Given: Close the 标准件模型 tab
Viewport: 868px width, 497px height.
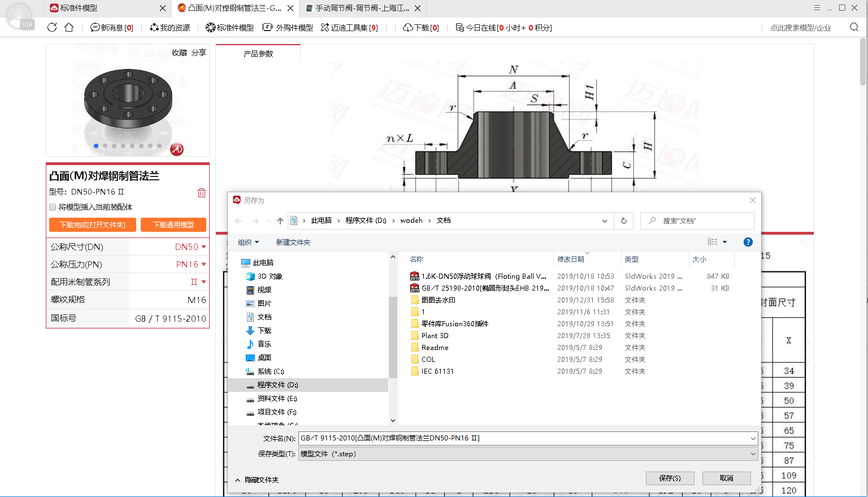Looking at the screenshot, I should (x=163, y=8).
